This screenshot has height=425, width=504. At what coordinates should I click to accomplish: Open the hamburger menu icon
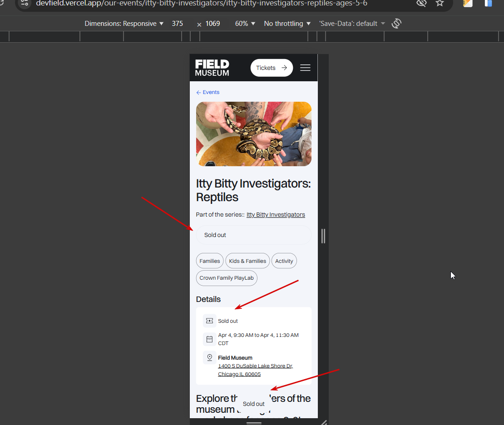(305, 68)
